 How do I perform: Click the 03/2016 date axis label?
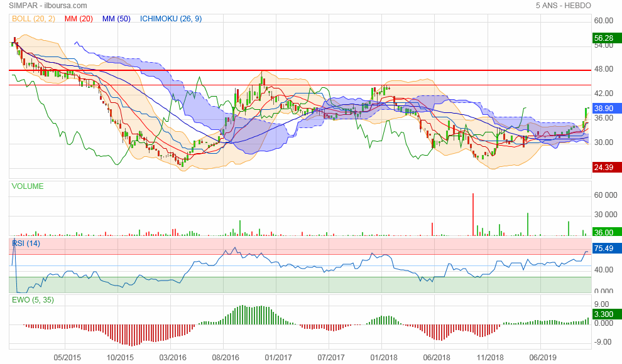pos(173,358)
